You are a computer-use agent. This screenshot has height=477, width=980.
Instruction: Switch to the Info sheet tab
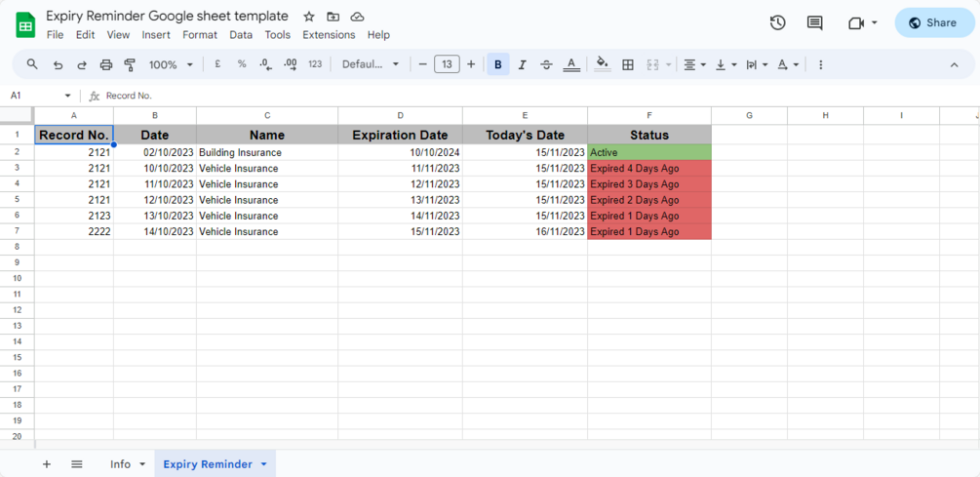coord(120,464)
